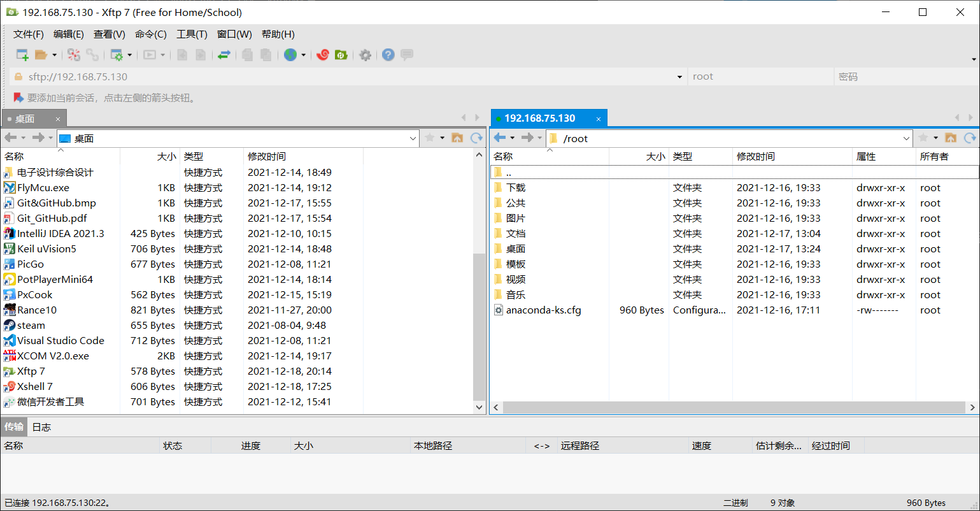The width and height of the screenshot is (980, 511).
Task: Expand the local 桌面 path dropdown
Action: tap(413, 138)
